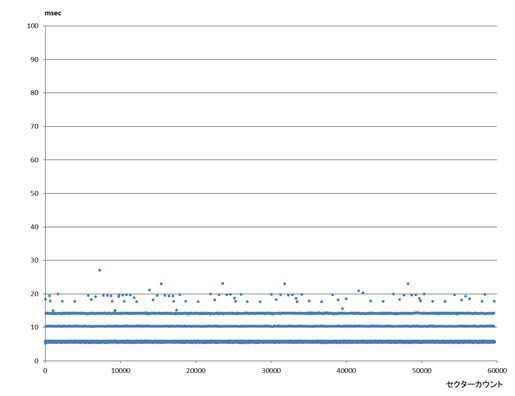The height and width of the screenshot is (396, 515).
Task: Select the outlier data point near 27 msec
Action: 99,270
